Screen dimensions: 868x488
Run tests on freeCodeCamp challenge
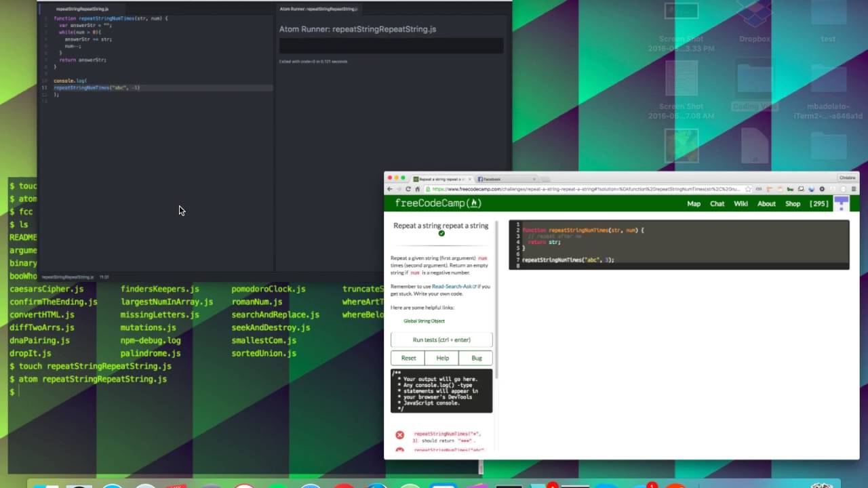[441, 340]
